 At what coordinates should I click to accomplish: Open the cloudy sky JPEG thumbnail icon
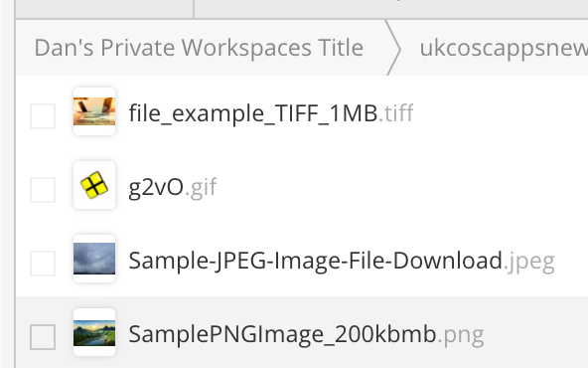[x=94, y=259]
